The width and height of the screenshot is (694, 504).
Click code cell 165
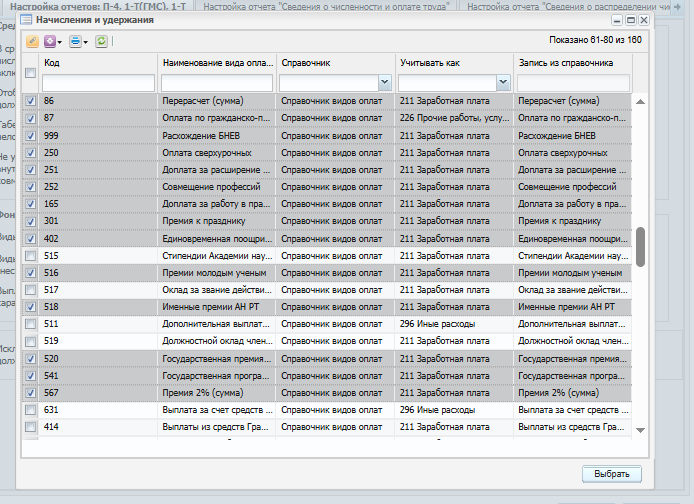click(x=98, y=204)
